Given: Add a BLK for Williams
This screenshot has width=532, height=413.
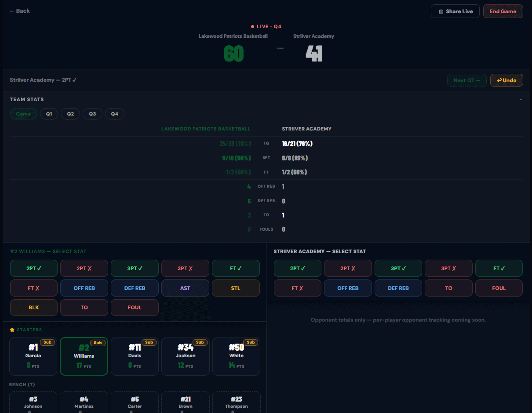Looking at the screenshot, I should click(34, 308).
